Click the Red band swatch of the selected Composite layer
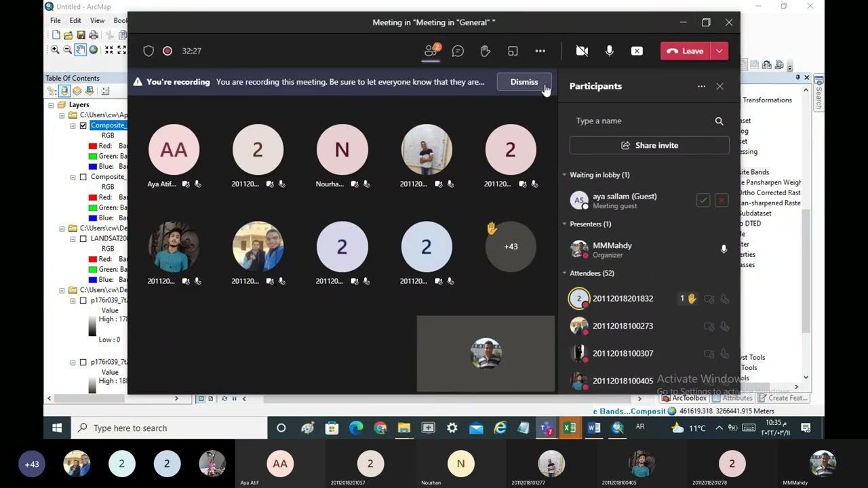868x488 pixels. click(93, 146)
